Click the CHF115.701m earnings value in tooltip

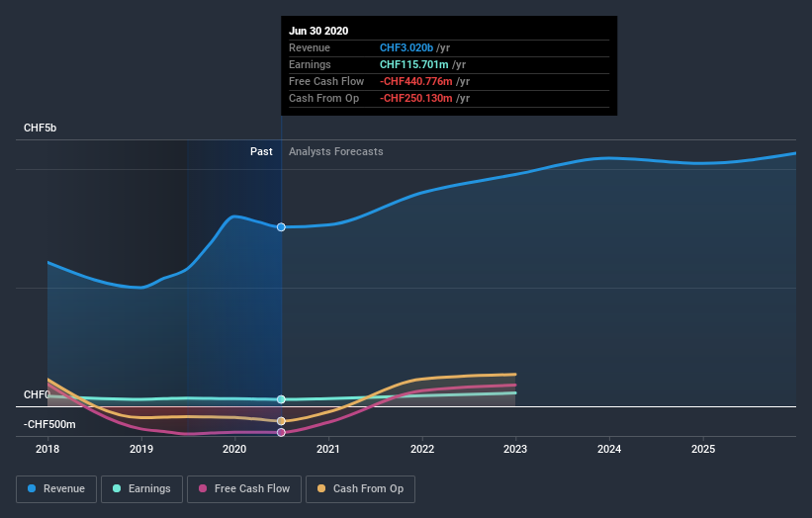[x=414, y=64]
